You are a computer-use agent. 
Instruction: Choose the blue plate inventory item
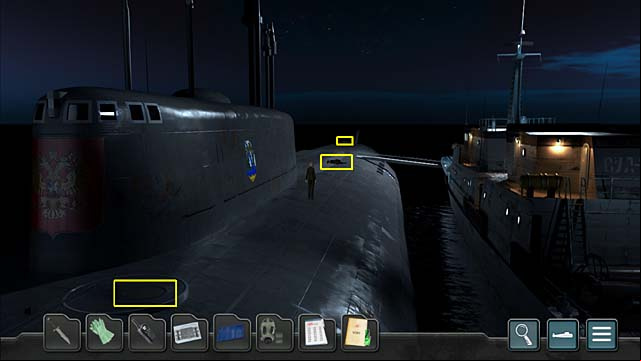pos(232,333)
